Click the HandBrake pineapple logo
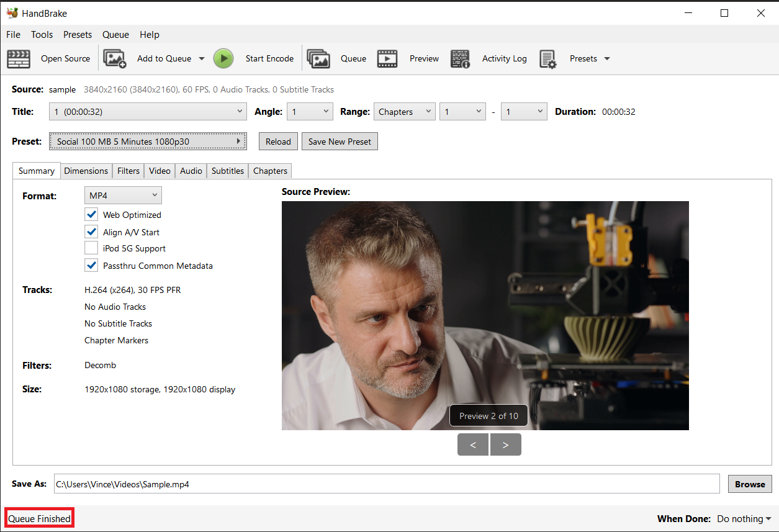Screen dimensions: 779x532 point(11,12)
